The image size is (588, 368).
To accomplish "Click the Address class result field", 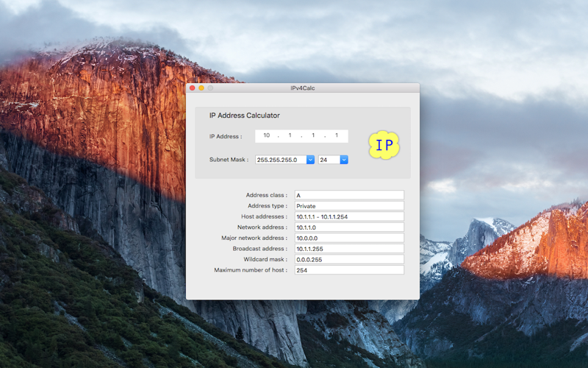I will [349, 195].
